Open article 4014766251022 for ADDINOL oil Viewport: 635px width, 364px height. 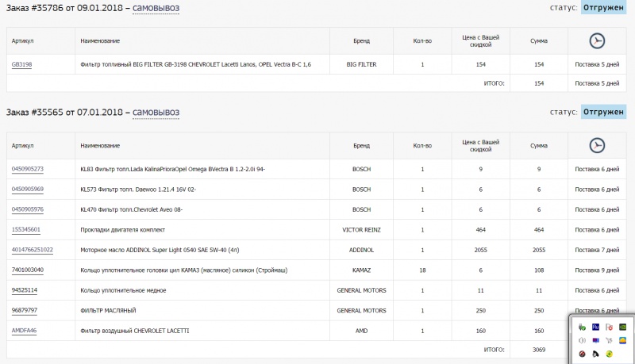click(x=33, y=250)
